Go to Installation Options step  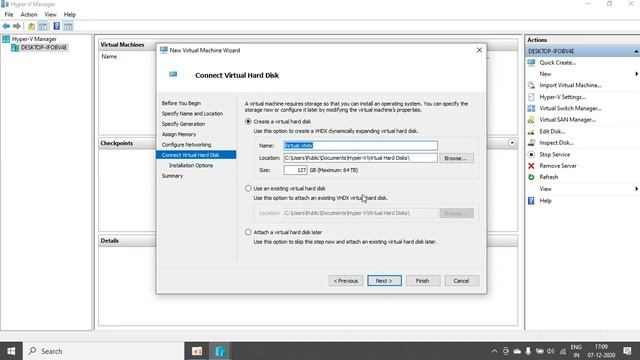(x=191, y=165)
